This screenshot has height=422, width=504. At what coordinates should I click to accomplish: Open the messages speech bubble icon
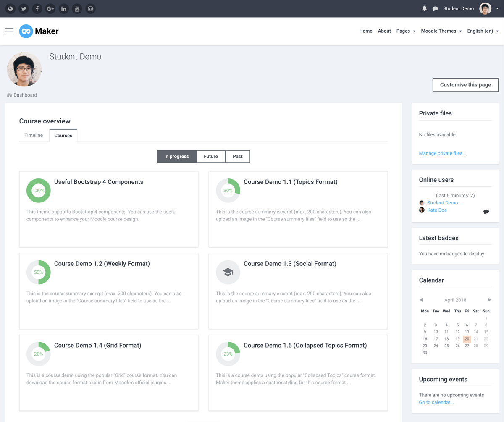click(436, 8)
